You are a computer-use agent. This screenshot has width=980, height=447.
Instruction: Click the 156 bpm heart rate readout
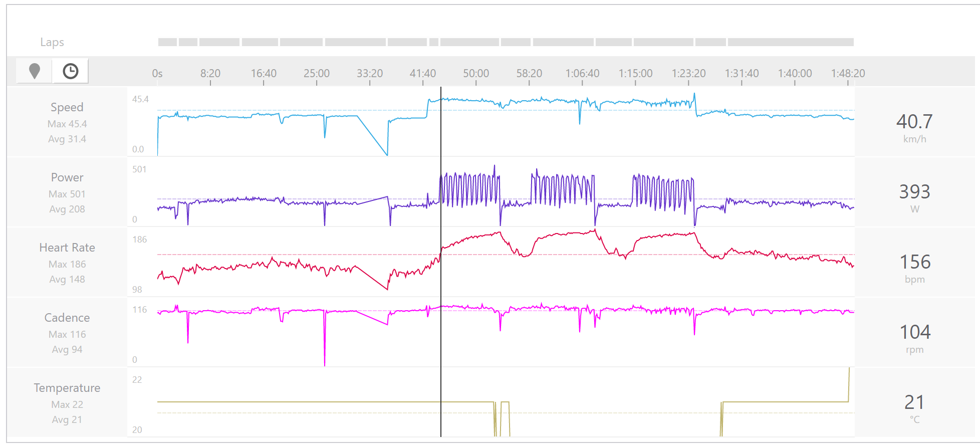914,262
